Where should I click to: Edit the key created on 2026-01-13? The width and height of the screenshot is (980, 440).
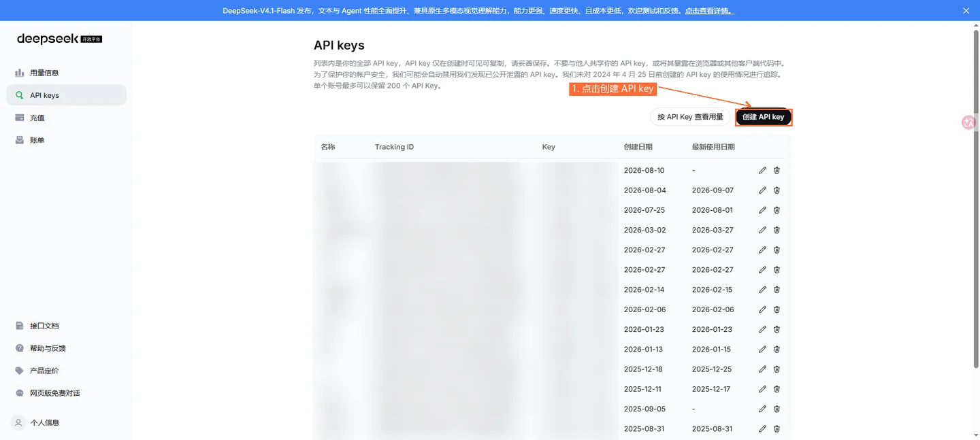click(762, 349)
